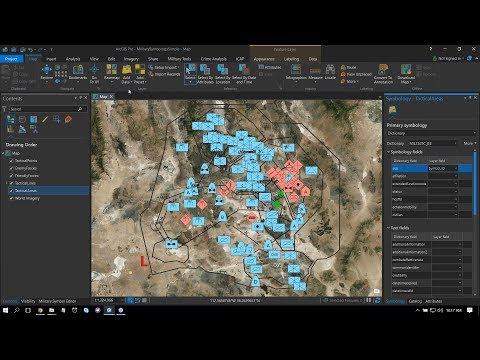This screenshot has height=360, width=480.
Task: Click the Locate binoculars icon
Action: [x=330, y=72]
